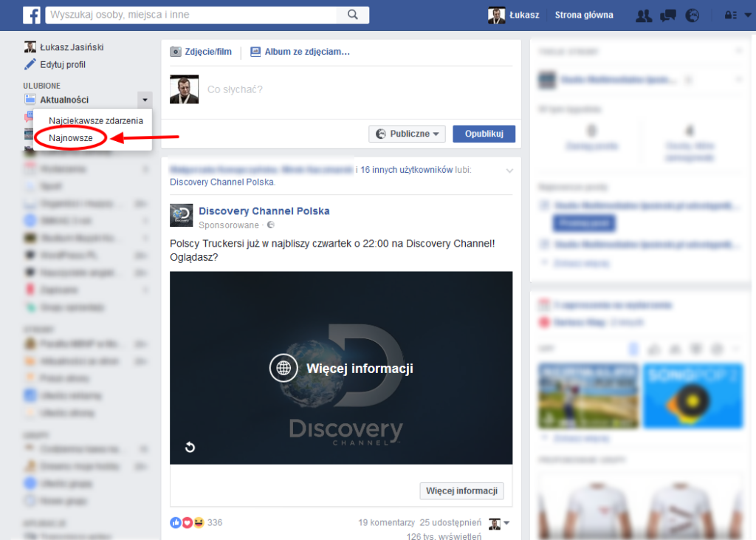Click the search magnifier button
The image size is (756, 540).
coord(353,15)
